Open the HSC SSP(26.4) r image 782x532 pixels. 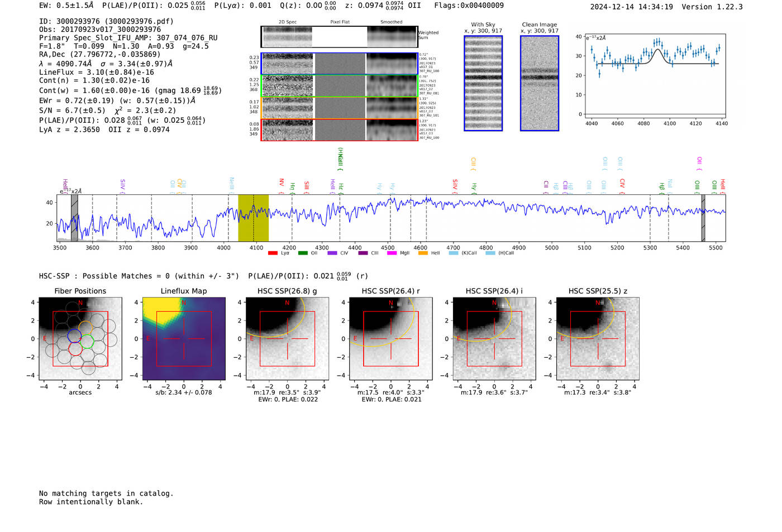[x=391, y=338]
